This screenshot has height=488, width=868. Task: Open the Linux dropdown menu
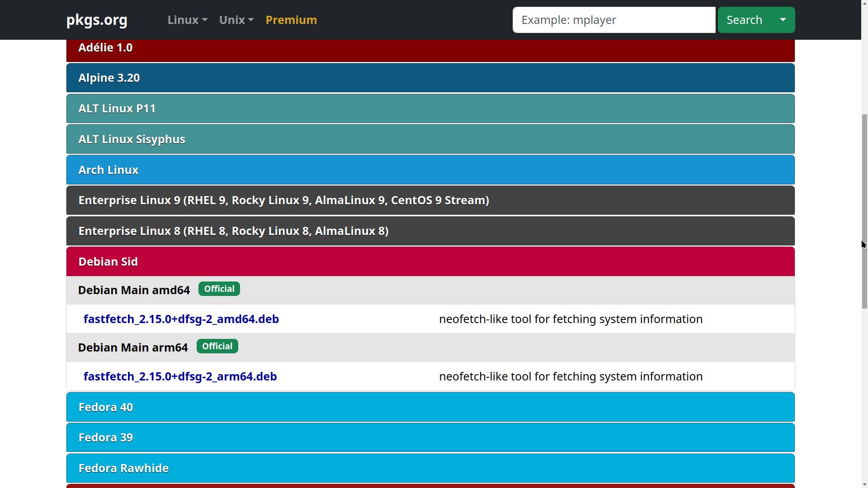[188, 20]
